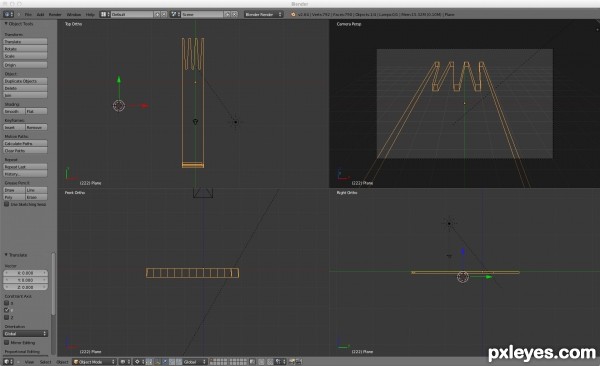Click the Default screen layout name field

132,14
